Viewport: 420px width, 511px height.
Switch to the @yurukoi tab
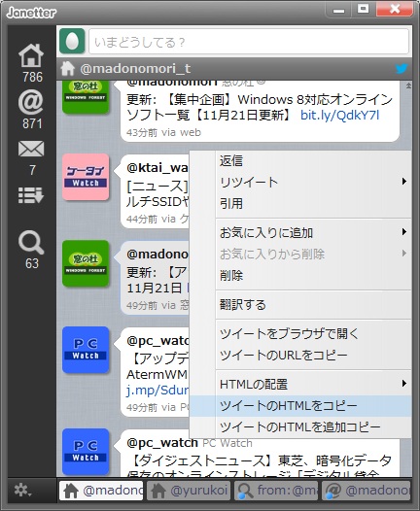tap(189, 491)
